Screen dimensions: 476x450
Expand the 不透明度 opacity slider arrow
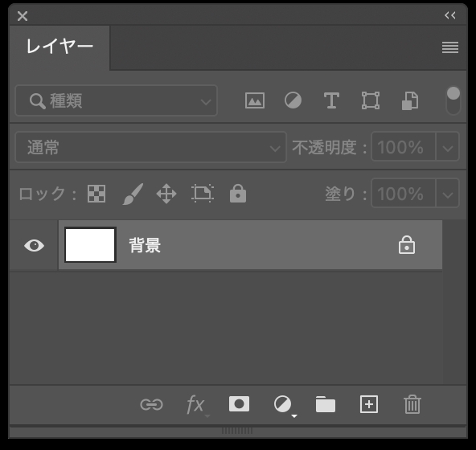coord(448,147)
